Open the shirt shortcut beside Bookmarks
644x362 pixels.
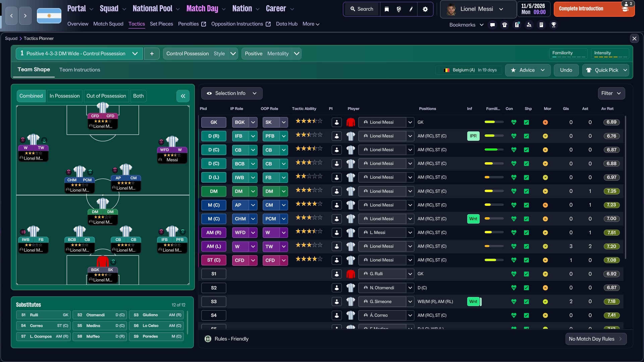point(504,25)
